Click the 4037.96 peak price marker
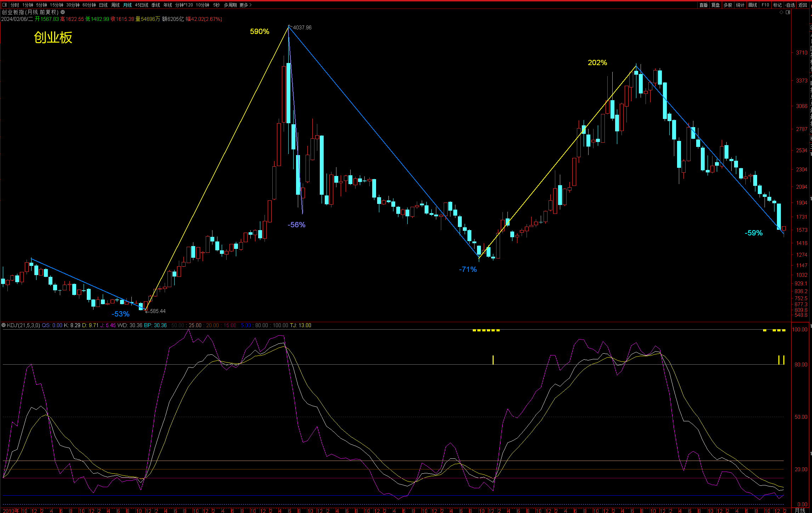The height and width of the screenshot is (513, 812). click(x=302, y=28)
